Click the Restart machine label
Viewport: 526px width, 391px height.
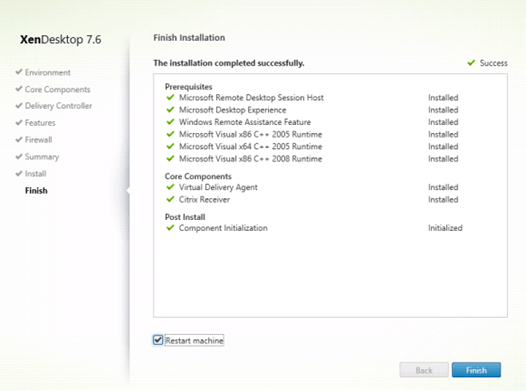click(x=194, y=340)
